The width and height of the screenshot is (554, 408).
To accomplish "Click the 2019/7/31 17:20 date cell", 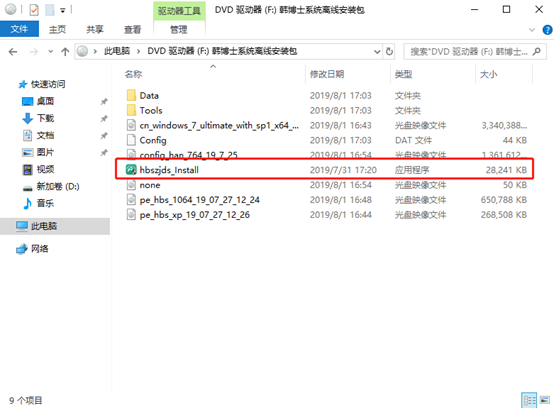I will coord(343,170).
